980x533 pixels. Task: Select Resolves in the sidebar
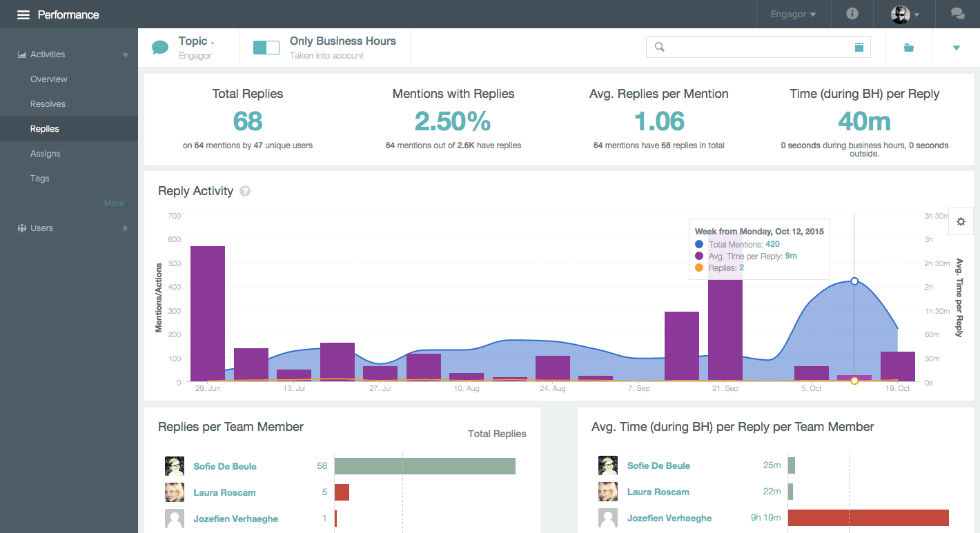[48, 104]
